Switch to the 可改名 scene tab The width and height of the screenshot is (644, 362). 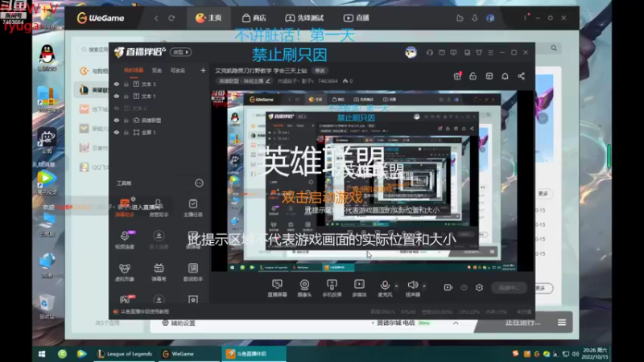(x=178, y=71)
